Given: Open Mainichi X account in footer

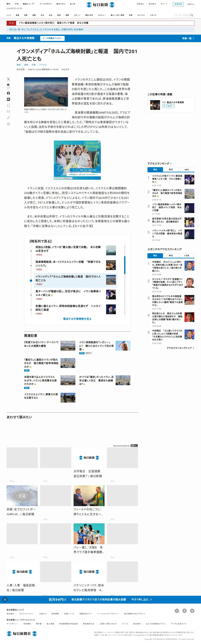Looking at the screenshot, I should click(177, 611).
